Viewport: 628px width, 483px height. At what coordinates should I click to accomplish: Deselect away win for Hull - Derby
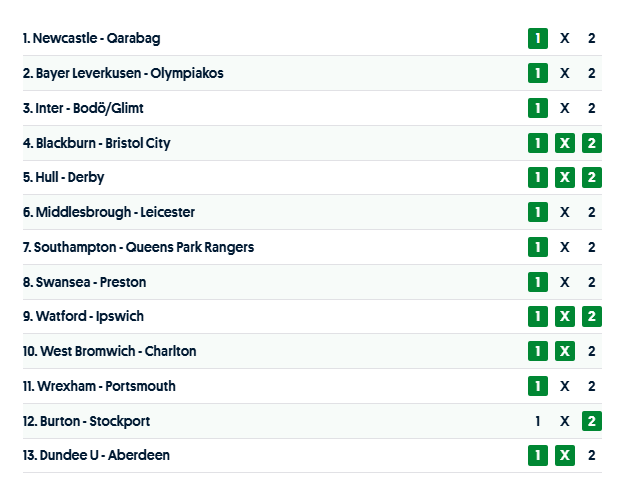coord(592,178)
